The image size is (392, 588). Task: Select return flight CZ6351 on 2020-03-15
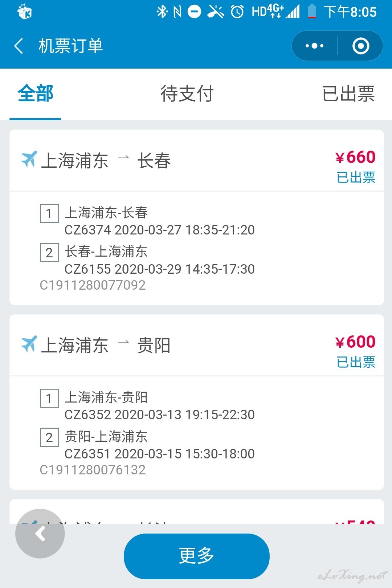click(159, 454)
